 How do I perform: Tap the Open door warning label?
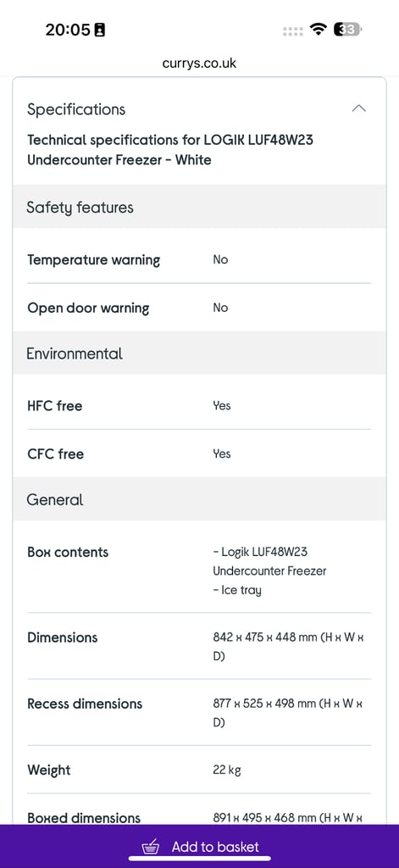coord(88,309)
